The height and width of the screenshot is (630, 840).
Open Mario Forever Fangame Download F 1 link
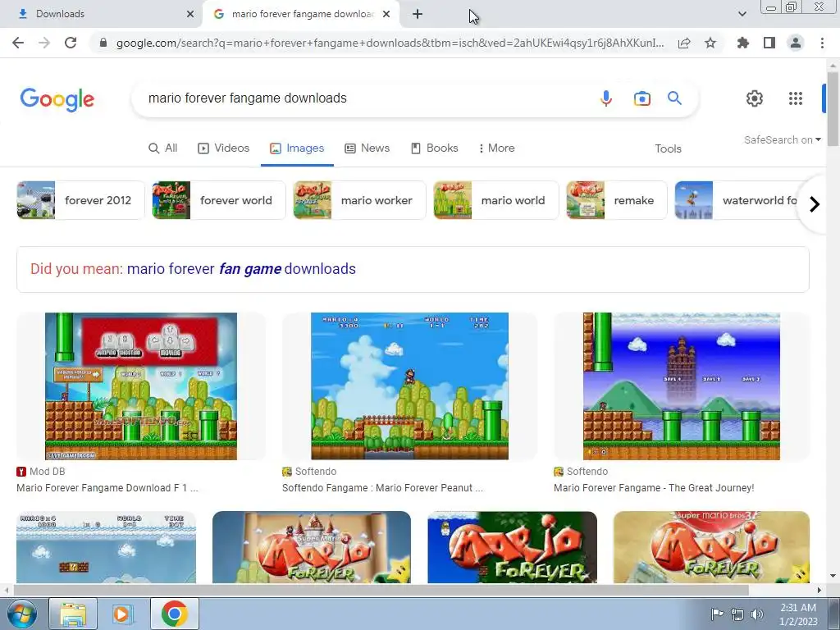tap(107, 488)
